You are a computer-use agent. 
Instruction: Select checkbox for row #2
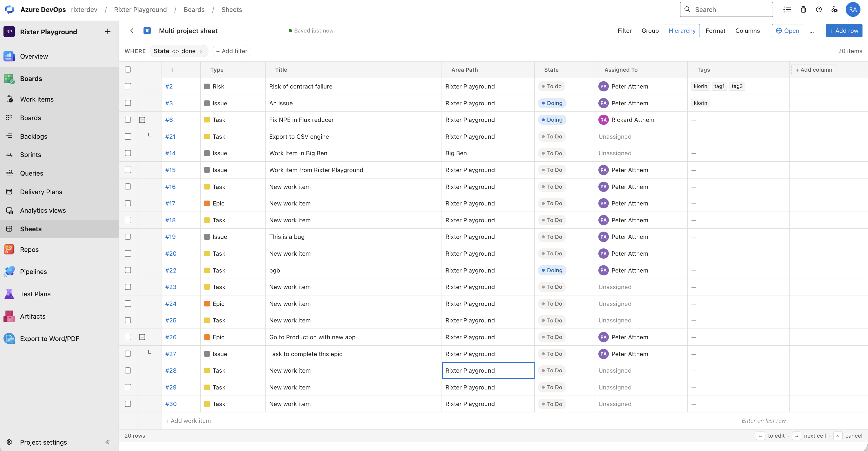tap(128, 86)
